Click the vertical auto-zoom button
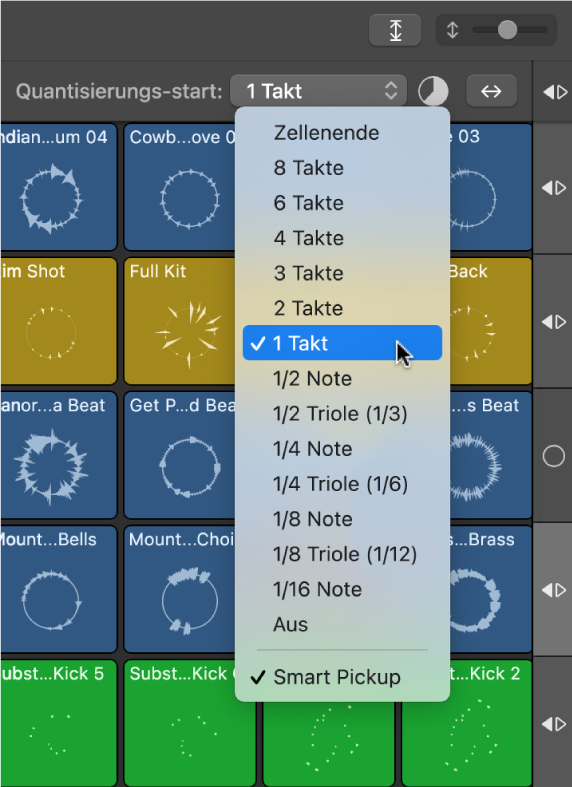Screen dimensions: 572x787 395,30
